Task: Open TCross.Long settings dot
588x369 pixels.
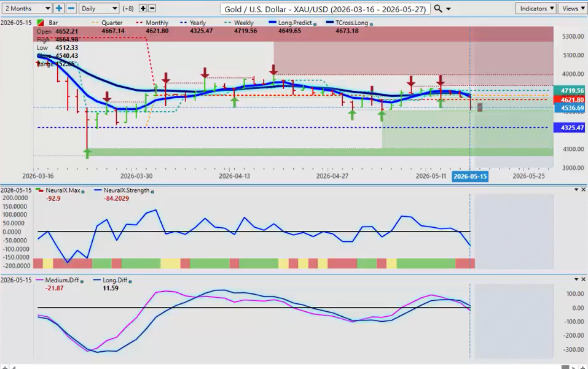Action: [371, 25]
